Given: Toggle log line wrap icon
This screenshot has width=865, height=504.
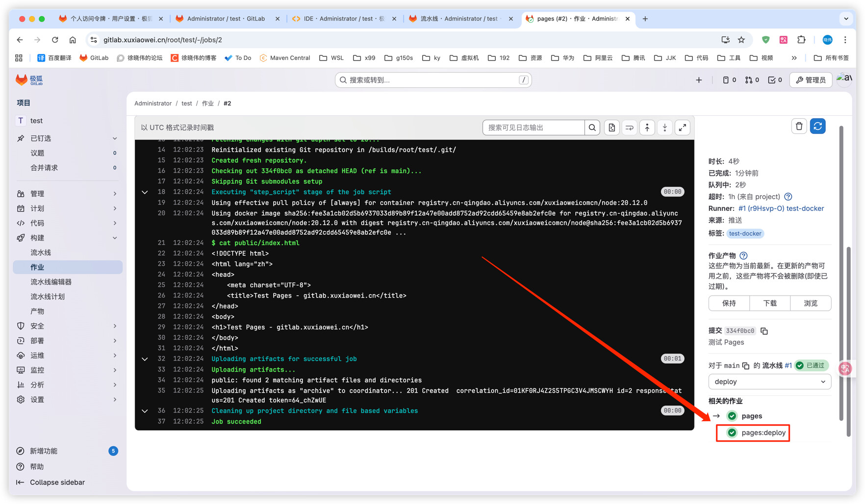Looking at the screenshot, I should pos(629,127).
